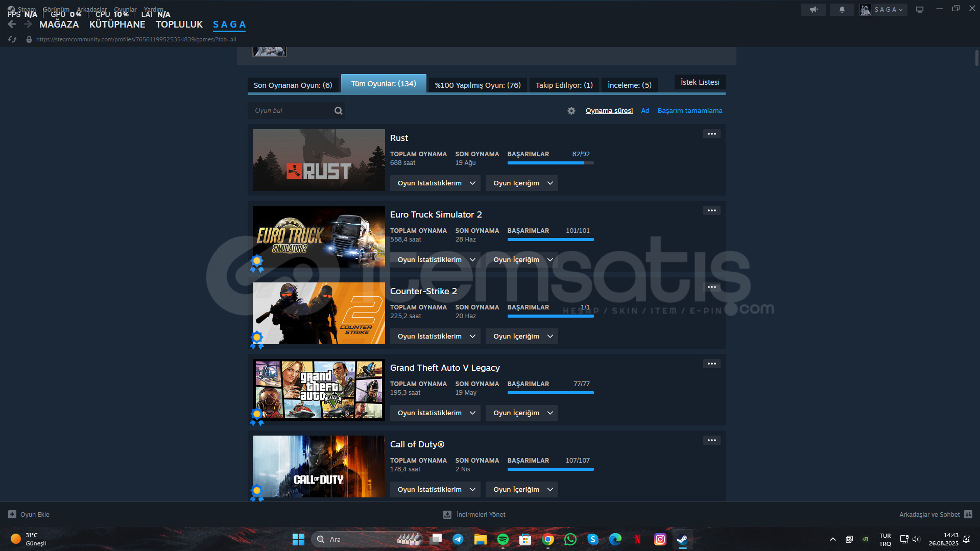The image size is (980, 551).
Task: Expand Oyun İstatistiklerim for Call of Duty
Action: point(435,490)
